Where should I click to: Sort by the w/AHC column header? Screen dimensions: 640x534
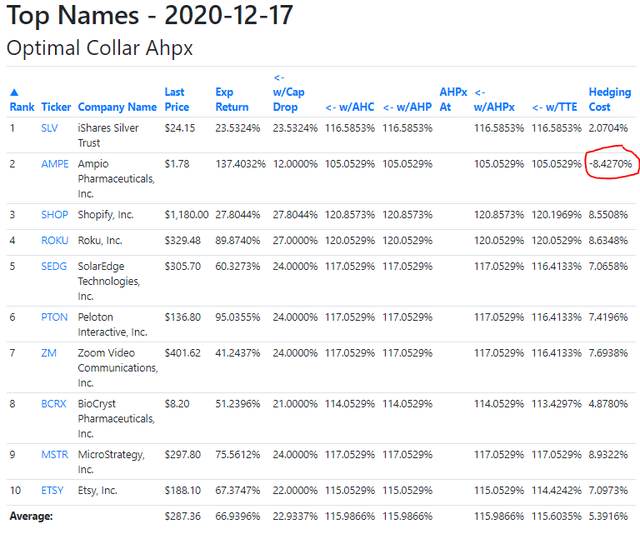coord(350,107)
